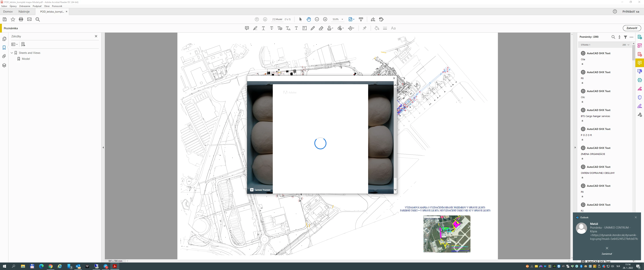Switch to the Nástroje tab
The width and height of the screenshot is (644, 270).
(x=24, y=11)
